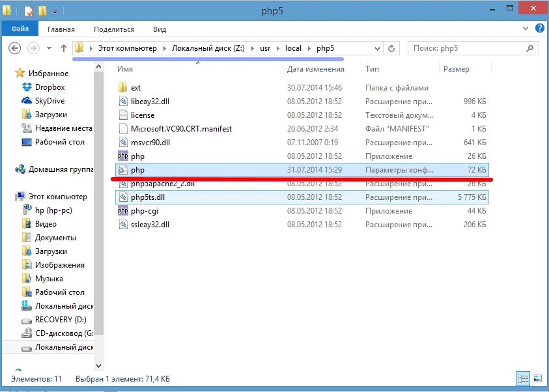This screenshot has width=549, height=392.
Task: Open Dropbox in favorites
Action: pos(49,87)
